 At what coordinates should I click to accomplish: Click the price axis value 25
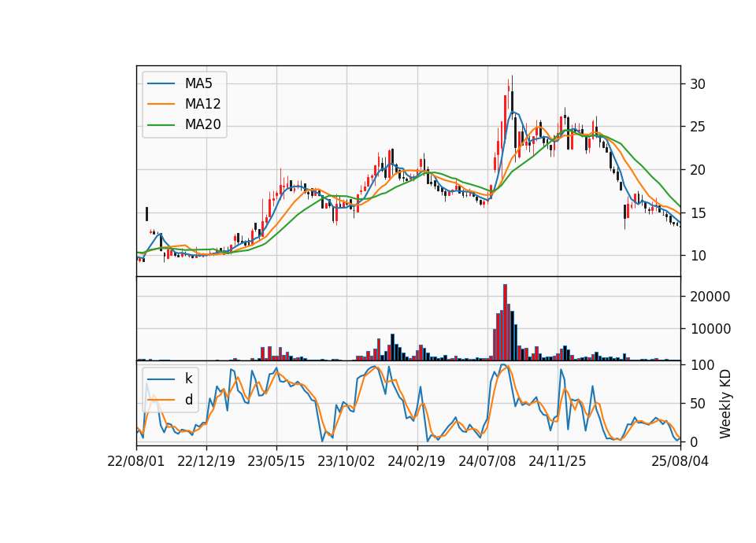(698, 127)
